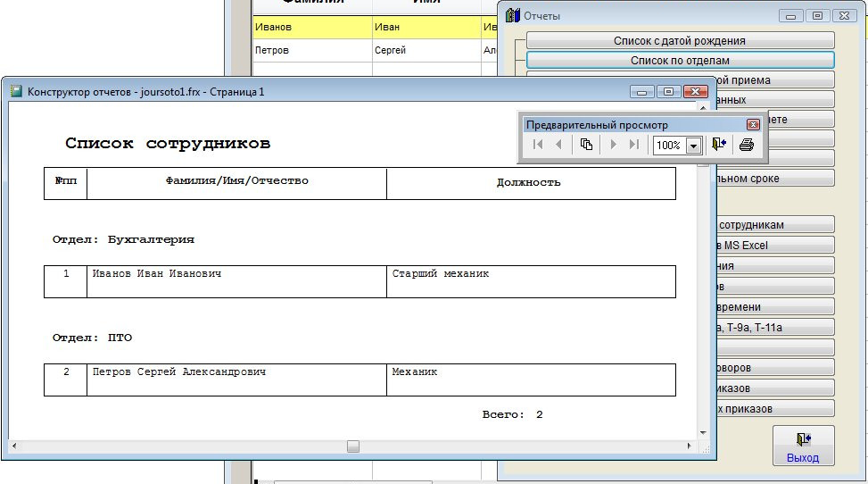Click the Отчеты window title icon
This screenshot has width=868, height=484.
pyautogui.click(x=512, y=15)
